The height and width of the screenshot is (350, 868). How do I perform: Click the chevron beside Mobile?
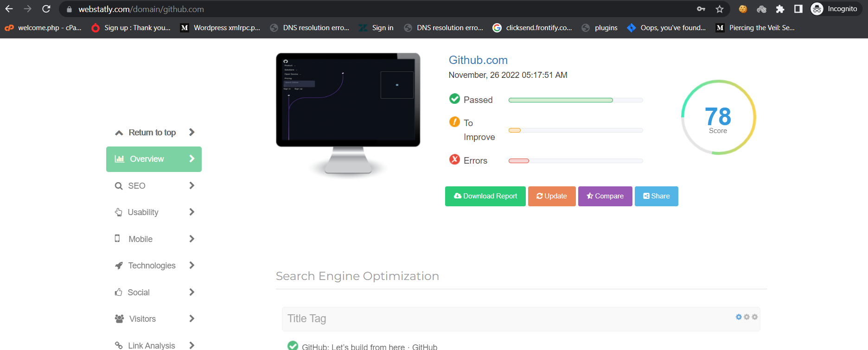click(x=192, y=239)
